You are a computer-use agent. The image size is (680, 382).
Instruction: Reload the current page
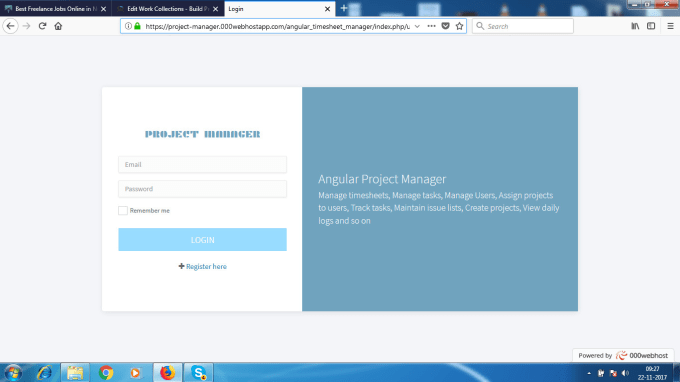[42, 26]
